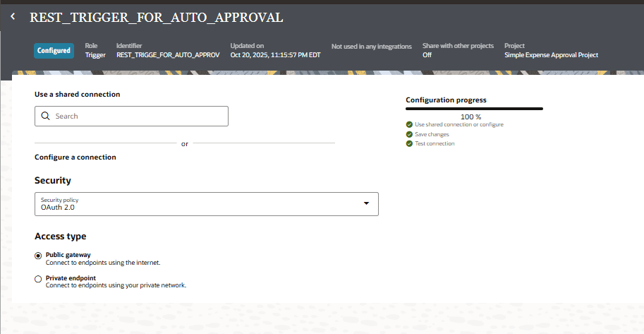The width and height of the screenshot is (644, 334).
Task: Click the Save changes progress step
Action: click(x=432, y=134)
